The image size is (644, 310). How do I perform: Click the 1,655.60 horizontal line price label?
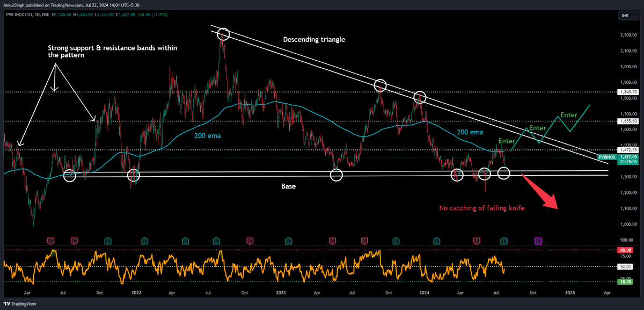point(628,122)
